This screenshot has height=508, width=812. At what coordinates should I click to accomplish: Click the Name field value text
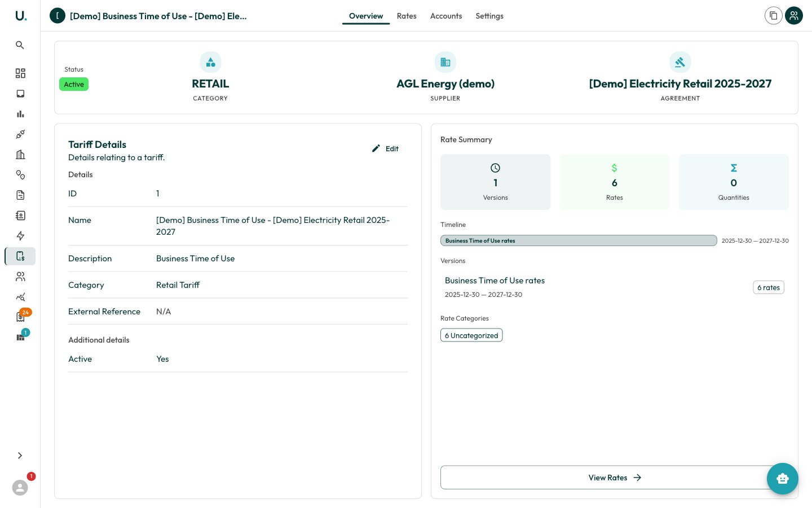[x=273, y=226]
